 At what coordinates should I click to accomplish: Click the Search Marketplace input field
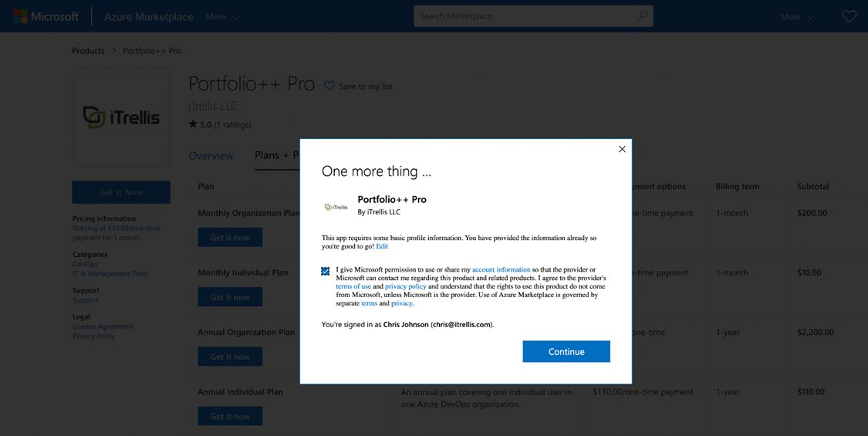[x=525, y=16]
